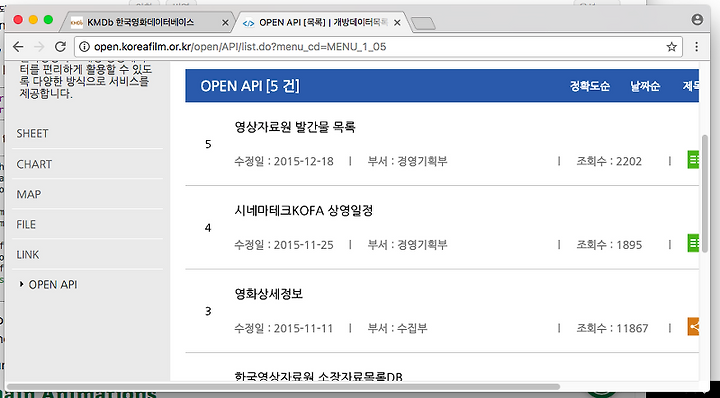This screenshot has height=398, width=720.
Task: Click the green sheet icon for 영상자료원 발간물 목록
Action: [693, 160]
